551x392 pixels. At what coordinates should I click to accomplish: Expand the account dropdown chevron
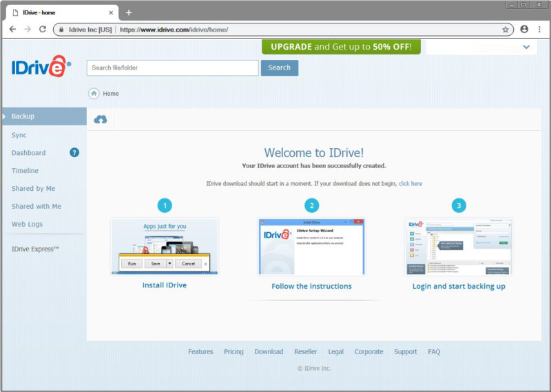(x=526, y=47)
